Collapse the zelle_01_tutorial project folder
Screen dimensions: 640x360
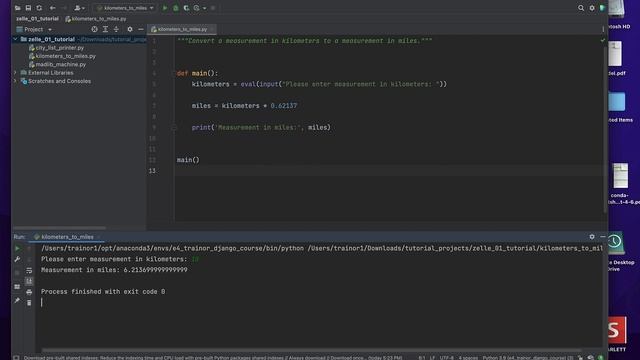15,39
